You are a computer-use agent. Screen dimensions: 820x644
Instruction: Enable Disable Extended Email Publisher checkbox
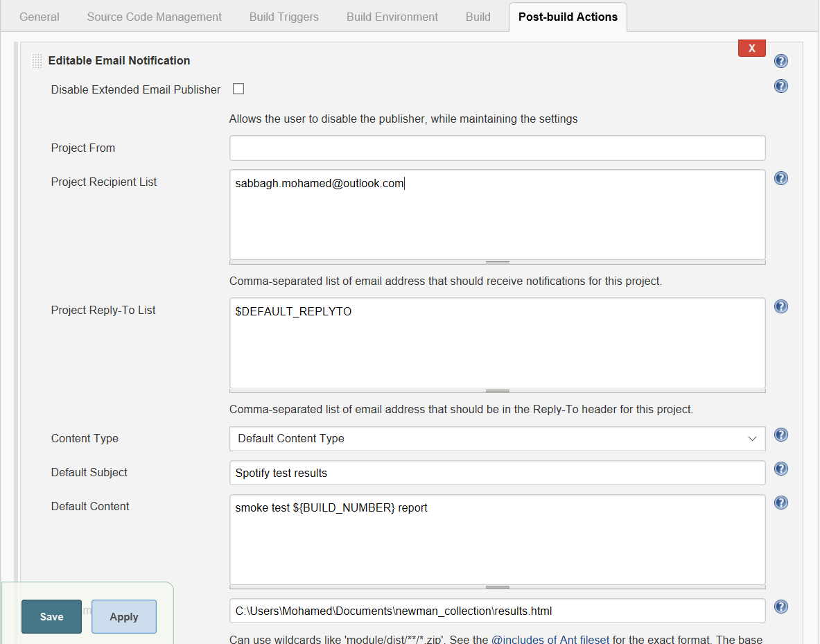[238, 89]
